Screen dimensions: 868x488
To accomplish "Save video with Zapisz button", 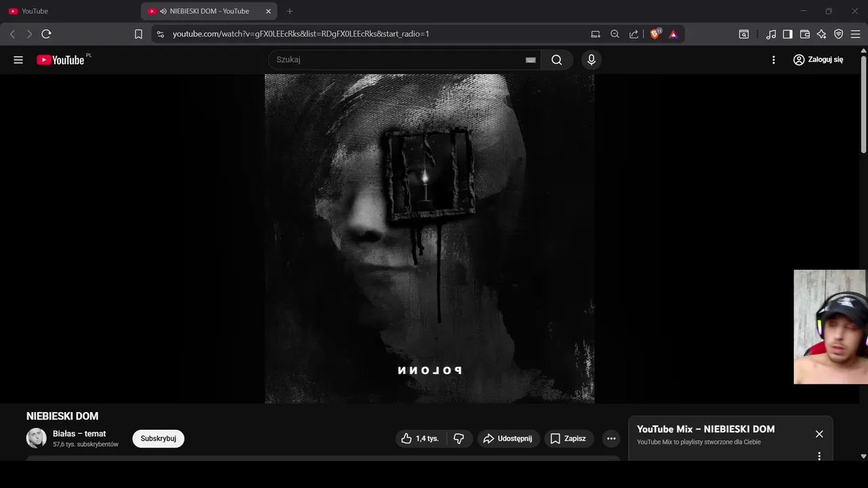I will click(x=569, y=439).
